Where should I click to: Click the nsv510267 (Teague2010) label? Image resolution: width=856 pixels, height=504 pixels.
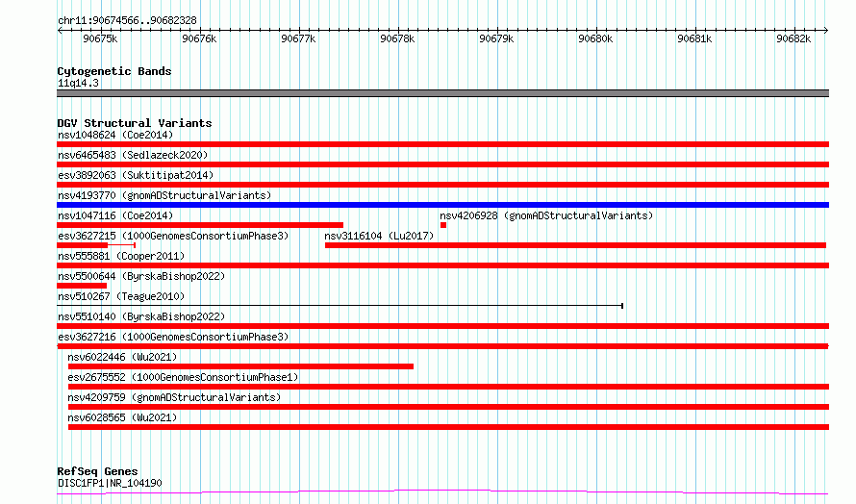click(121, 296)
